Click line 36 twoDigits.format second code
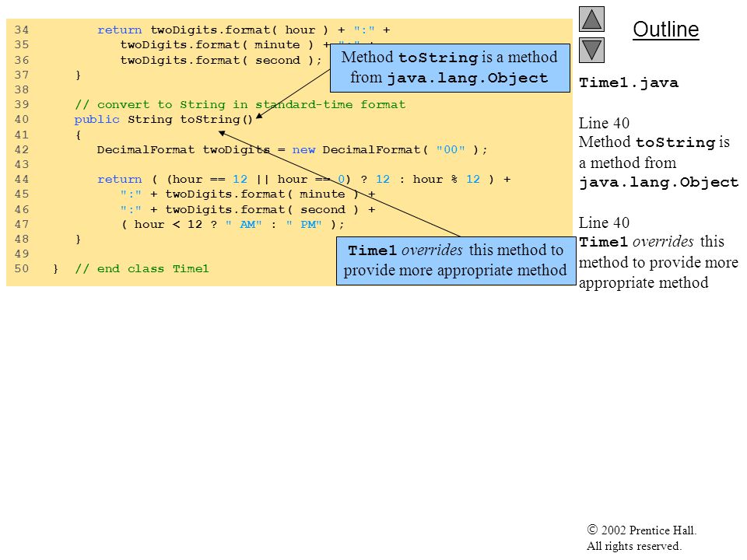This screenshot has width=747, height=560. point(221,61)
